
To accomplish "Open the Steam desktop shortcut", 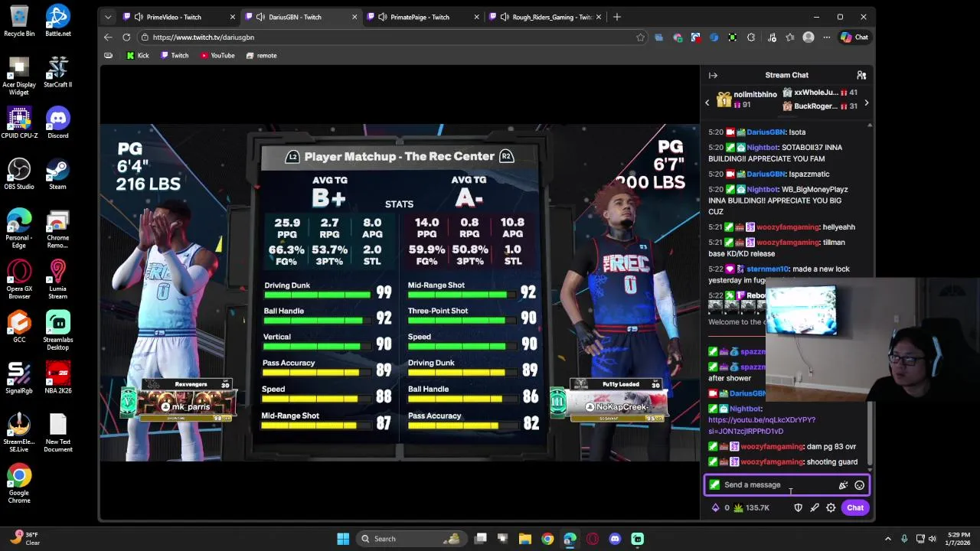I will [x=57, y=174].
